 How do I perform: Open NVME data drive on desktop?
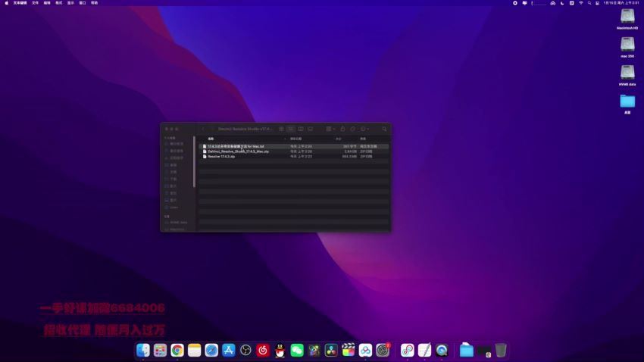(627, 75)
